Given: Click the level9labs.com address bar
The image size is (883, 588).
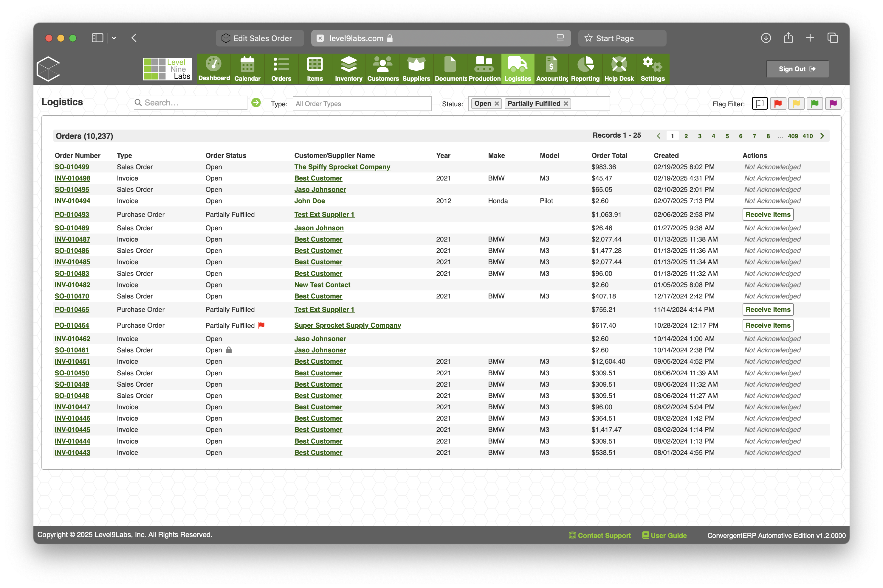Looking at the screenshot, I should point(441,38).
